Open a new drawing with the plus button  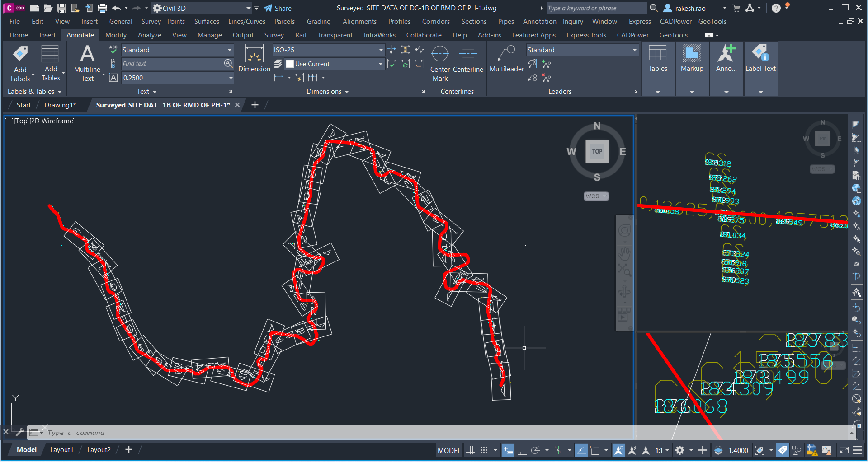coord(255,105)
